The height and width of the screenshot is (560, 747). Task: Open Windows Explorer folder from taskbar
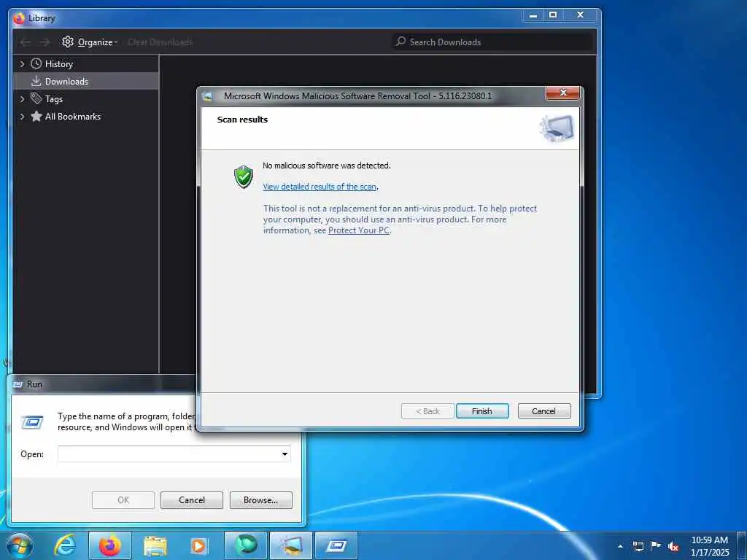155,545
